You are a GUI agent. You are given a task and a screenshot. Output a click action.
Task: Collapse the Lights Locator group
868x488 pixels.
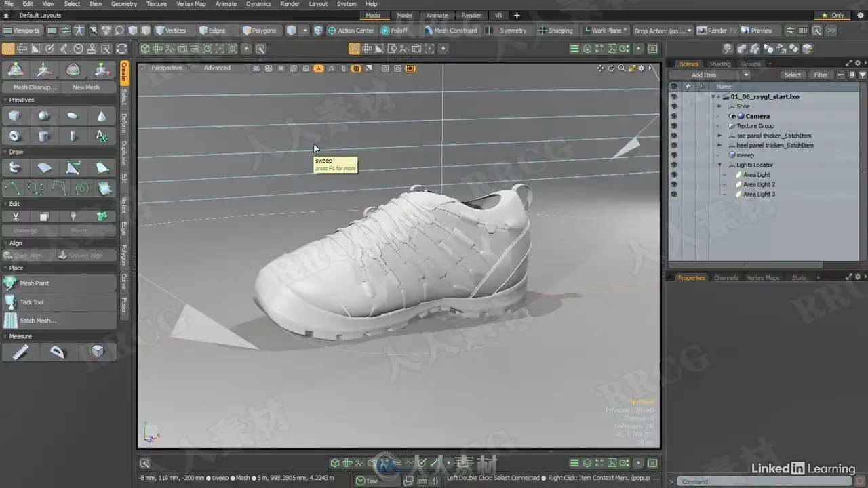(719, 165)
